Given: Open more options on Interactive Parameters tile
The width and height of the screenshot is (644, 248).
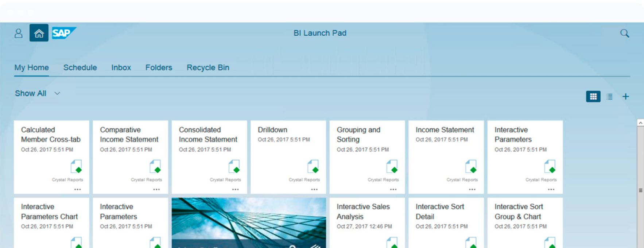Looking at the screenshot, I should tap(551, 189).
